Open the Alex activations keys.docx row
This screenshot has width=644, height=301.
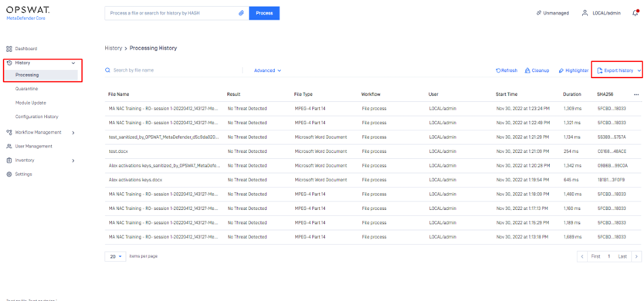[x=373, y=180]
